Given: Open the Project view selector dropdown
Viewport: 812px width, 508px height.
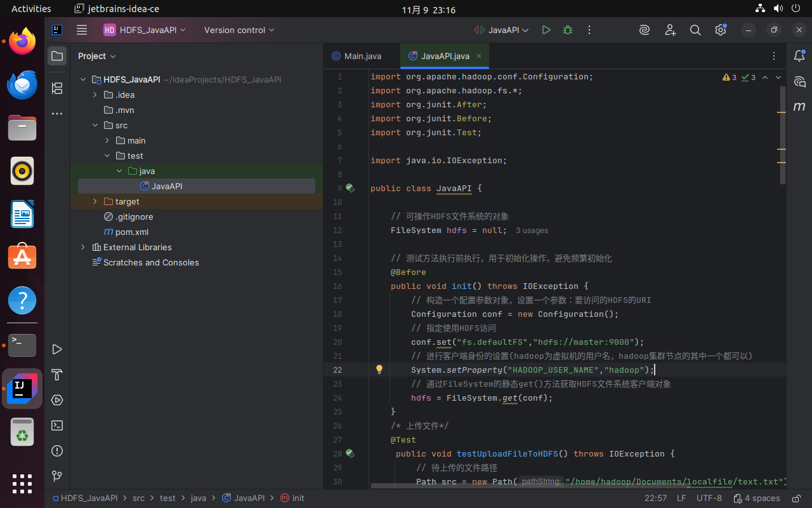Looking at the screenshot, I should (97, 56).
